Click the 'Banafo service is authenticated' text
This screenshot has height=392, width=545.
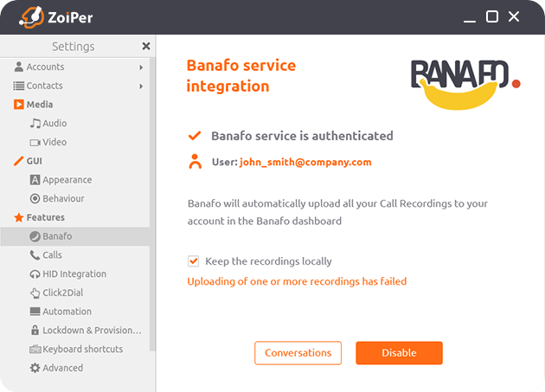pyautogui.click(x=302, y=136)
